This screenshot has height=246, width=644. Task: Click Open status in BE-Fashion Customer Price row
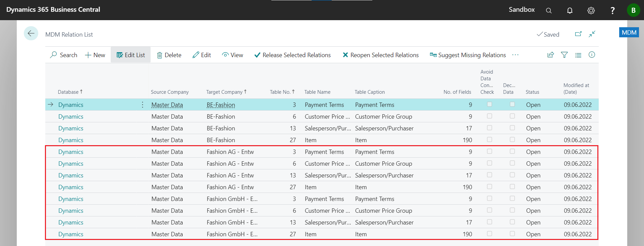(533, 117)
